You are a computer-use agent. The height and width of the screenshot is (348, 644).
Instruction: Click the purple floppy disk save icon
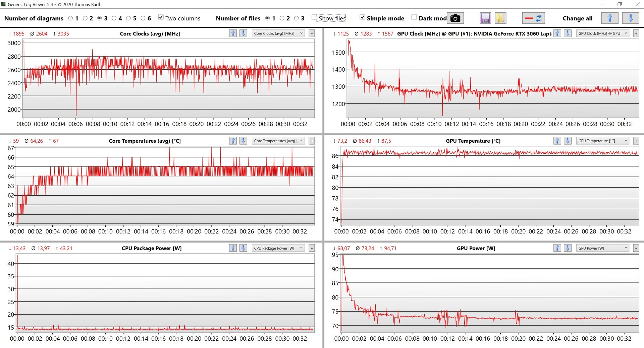point(485,18)
